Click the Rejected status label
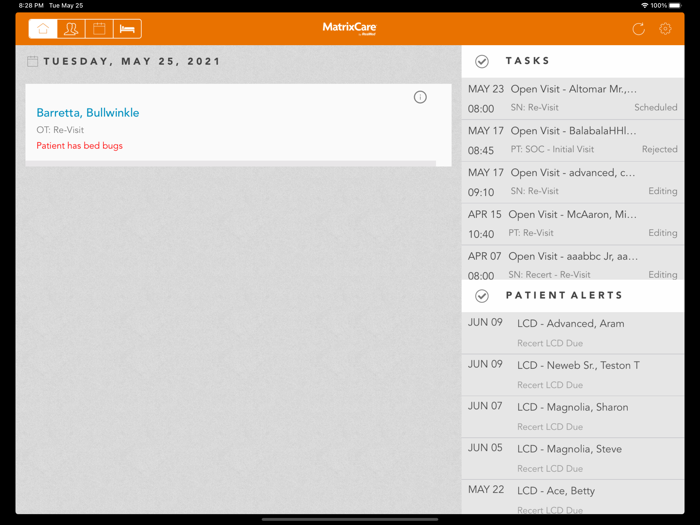The width and height of the screenshot is (700, 525). tap(659, 150)
